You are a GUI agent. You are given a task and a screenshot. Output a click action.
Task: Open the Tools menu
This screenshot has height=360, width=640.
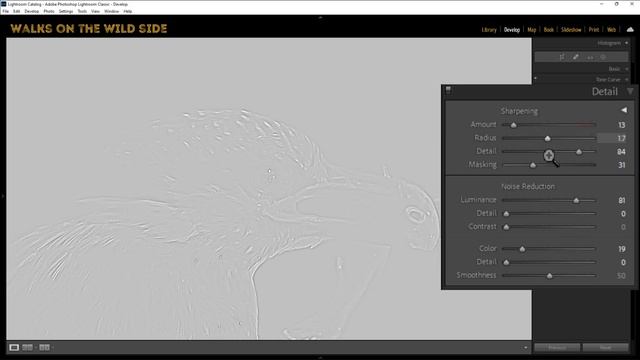(x=82, y=11)
